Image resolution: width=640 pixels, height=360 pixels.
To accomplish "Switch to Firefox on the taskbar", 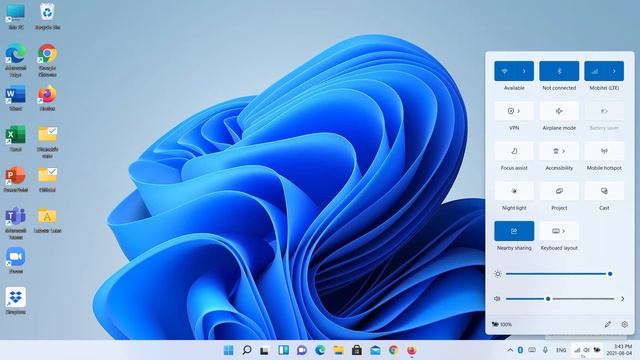I will 412,350.
